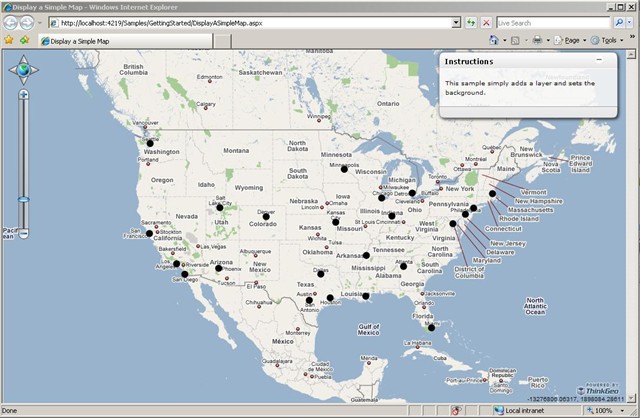Open the Tools menu

(x=607, y=40)
